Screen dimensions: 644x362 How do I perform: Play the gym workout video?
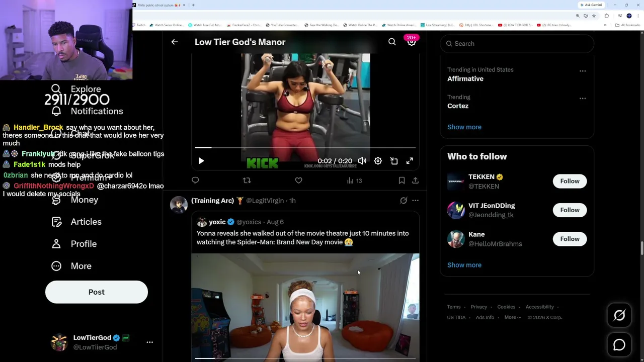coord(201,161)
